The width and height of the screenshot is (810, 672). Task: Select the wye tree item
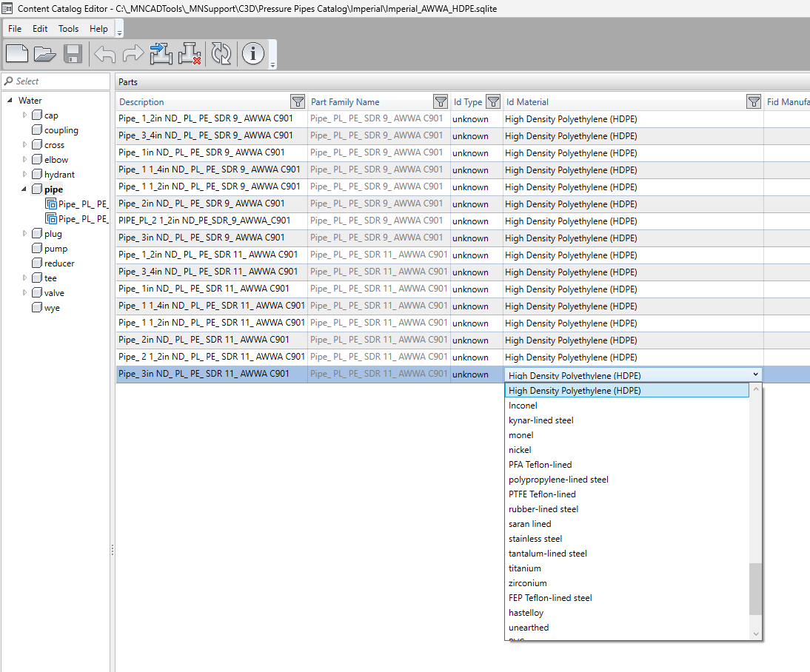click(x=45, y=308)
